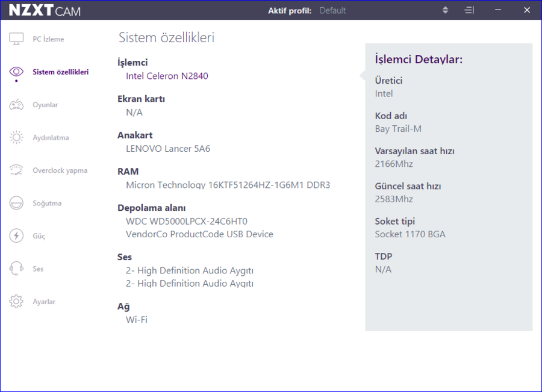Open Oyunlar gamepad icon
542x392 pixels.
pos(16,104)
